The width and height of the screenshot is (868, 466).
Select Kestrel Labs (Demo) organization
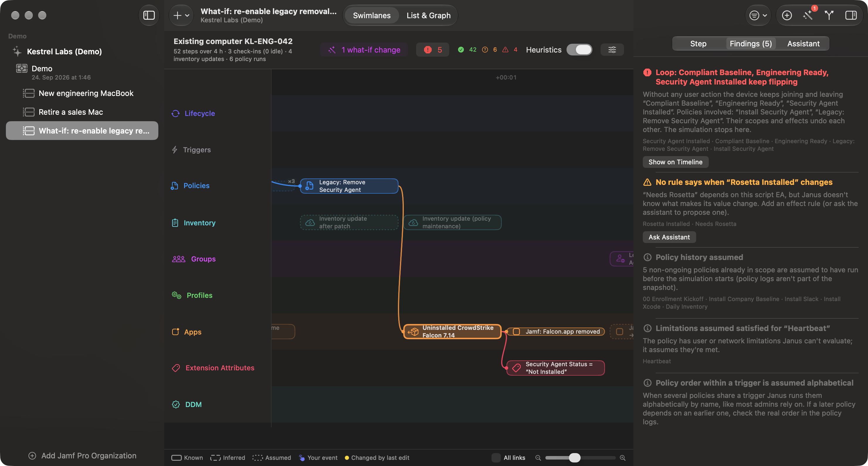(82, 51)
